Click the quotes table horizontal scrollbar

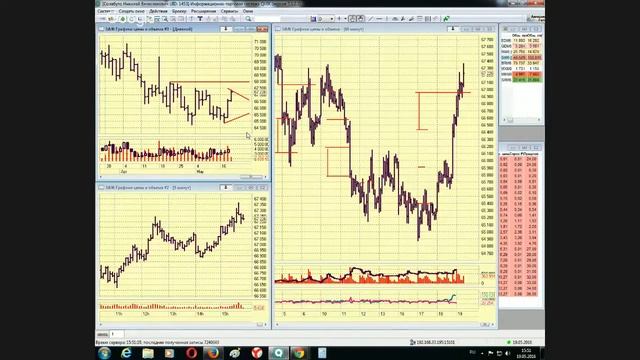pos(522,120)
